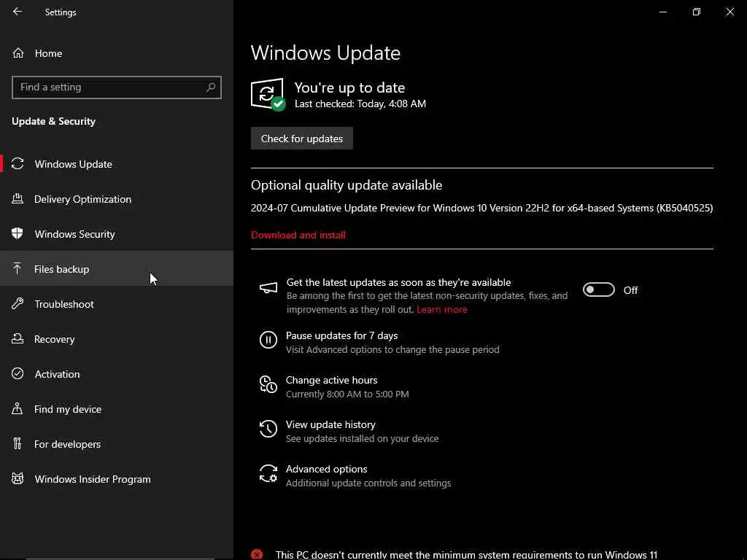The width and height of the screenshot is (747, 560).
Task: Click the Delivery Optimization icon
Action: click(x=18, y=198)
